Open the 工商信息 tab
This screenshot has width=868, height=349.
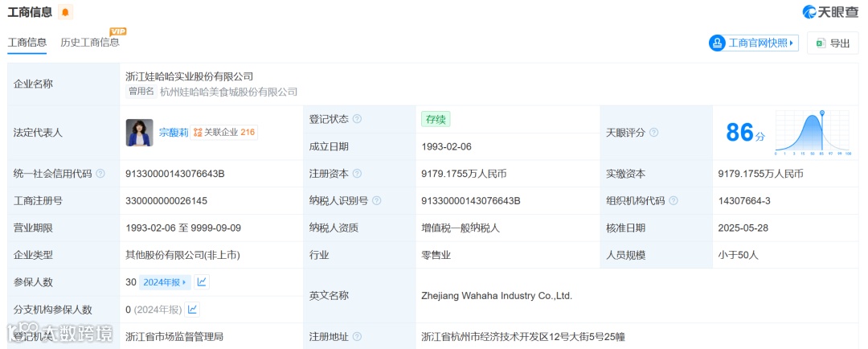[x=27, y=43]
